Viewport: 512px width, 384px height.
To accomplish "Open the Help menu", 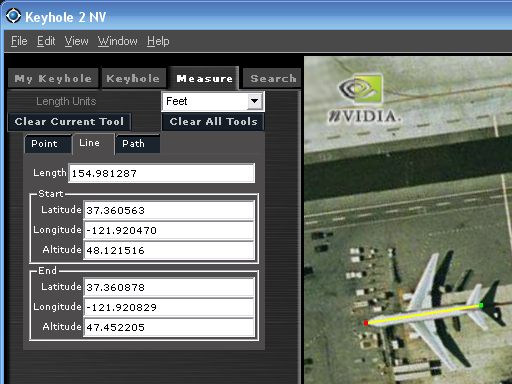I will pos(158,41).
